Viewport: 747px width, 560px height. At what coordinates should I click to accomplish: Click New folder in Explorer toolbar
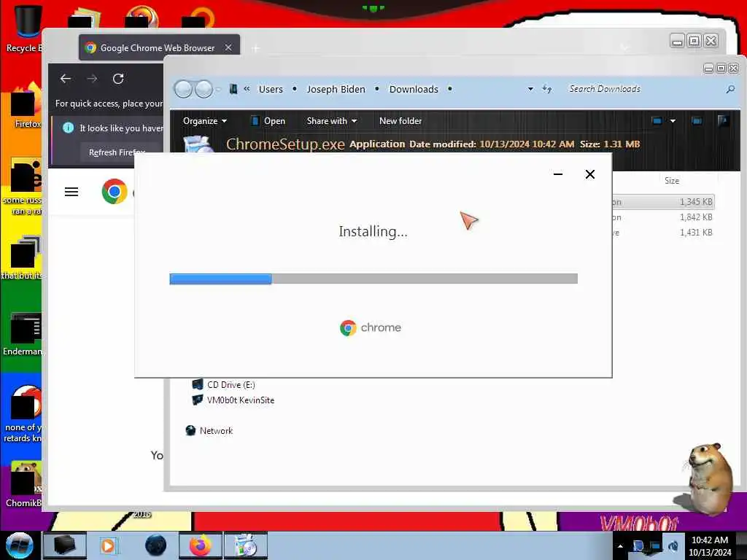400,121
